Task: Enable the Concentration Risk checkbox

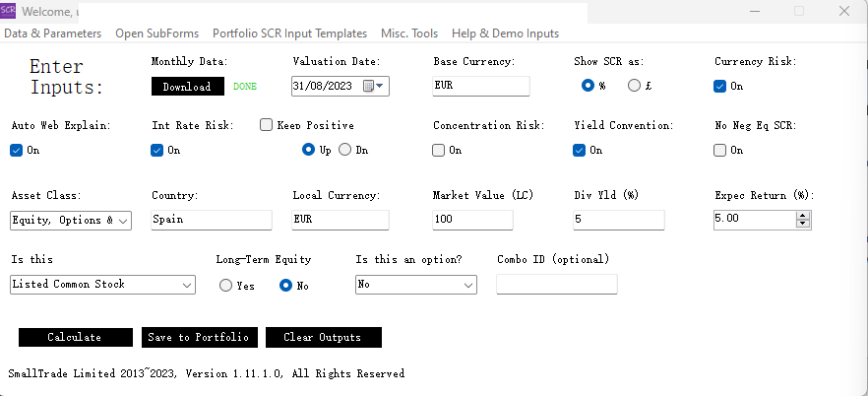Action: click(x=439, y=150)
